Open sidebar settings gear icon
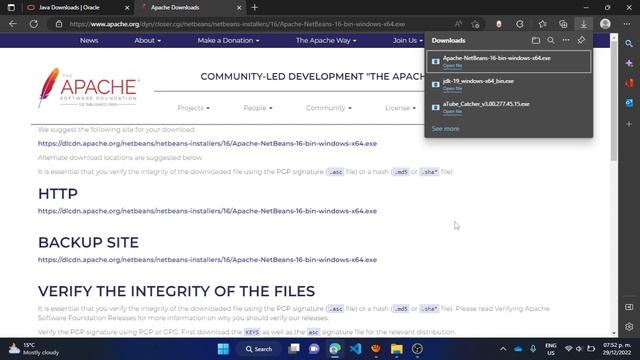This screenshot has height=360, width=640. (629, 327)
